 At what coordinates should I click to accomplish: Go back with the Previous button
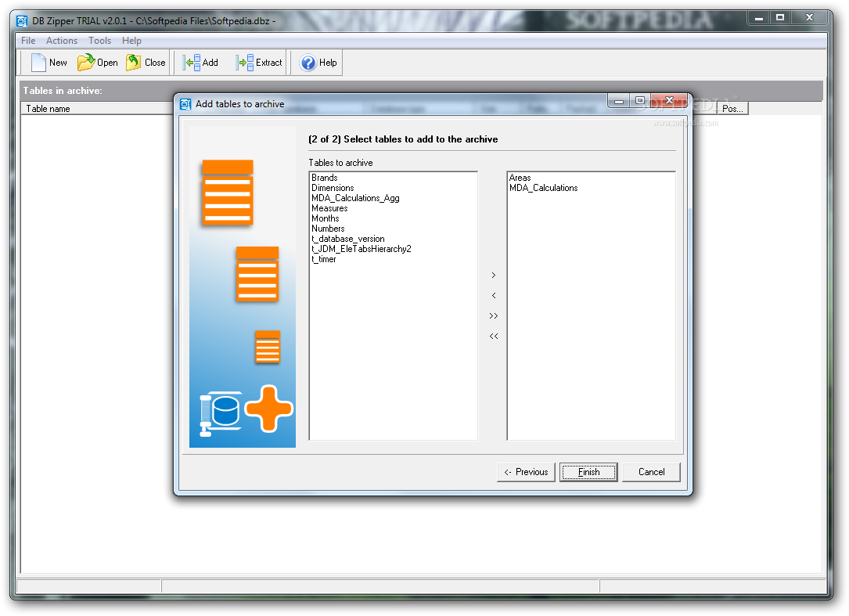coord(526,472)
